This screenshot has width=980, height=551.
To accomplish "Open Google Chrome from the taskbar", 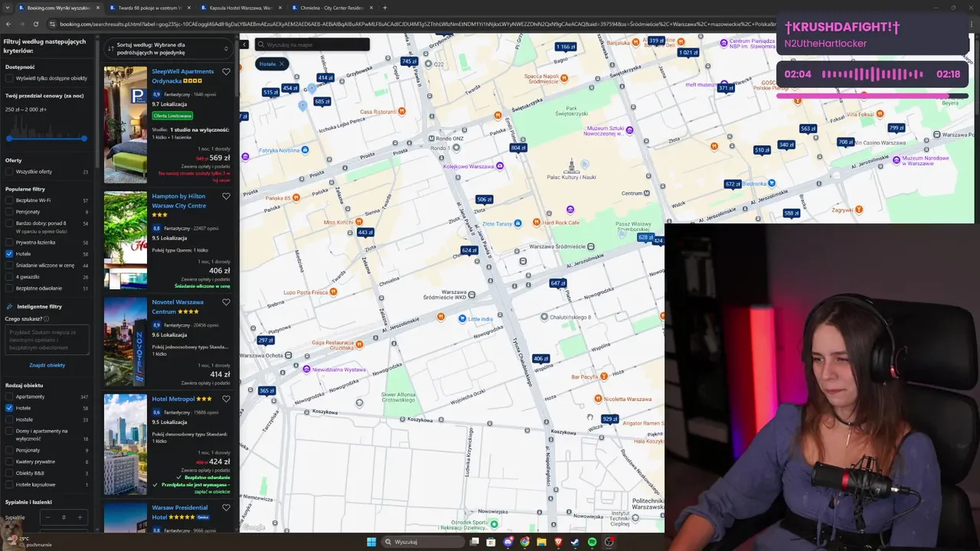I will (524, 542).
